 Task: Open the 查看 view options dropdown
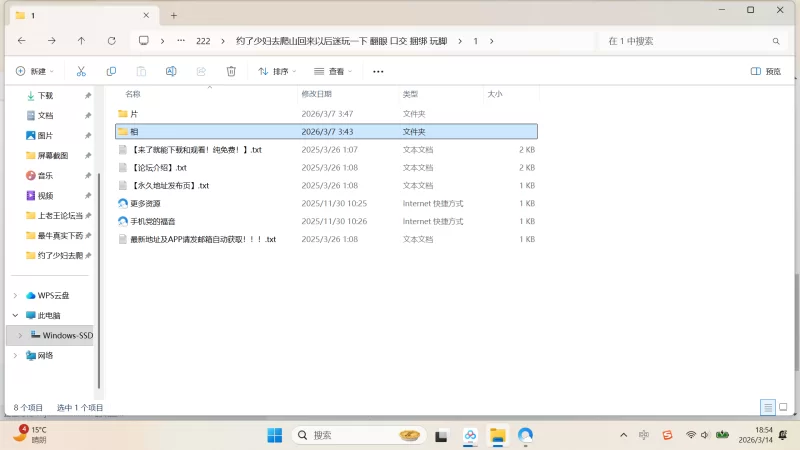tap(334, 71)
